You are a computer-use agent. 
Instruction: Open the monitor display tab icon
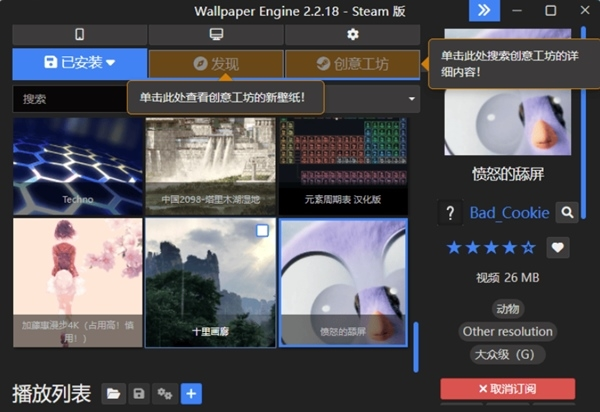216,34
